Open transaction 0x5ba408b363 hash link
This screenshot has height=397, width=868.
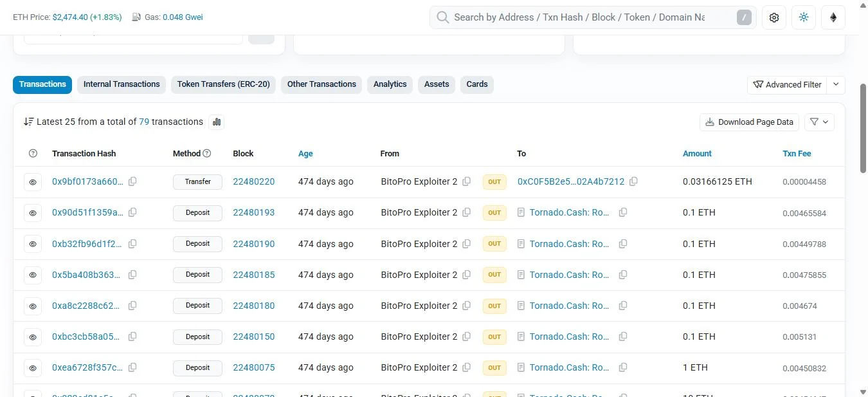coord(86,275)
